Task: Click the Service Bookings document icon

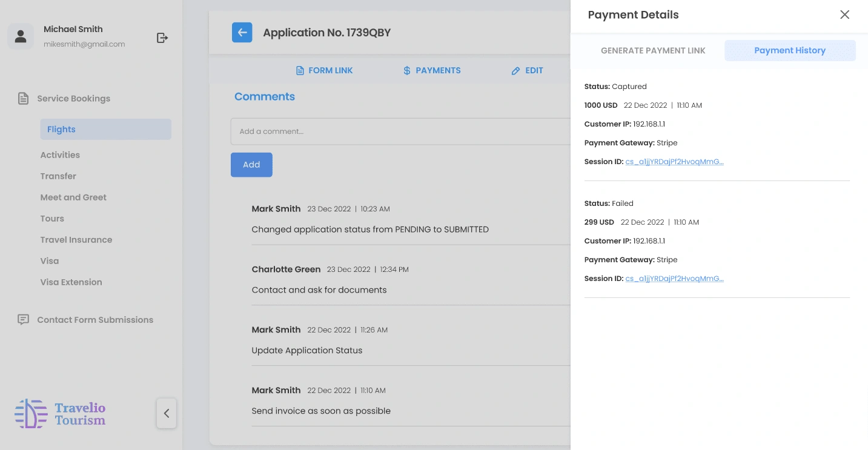Action: point(23,98)
